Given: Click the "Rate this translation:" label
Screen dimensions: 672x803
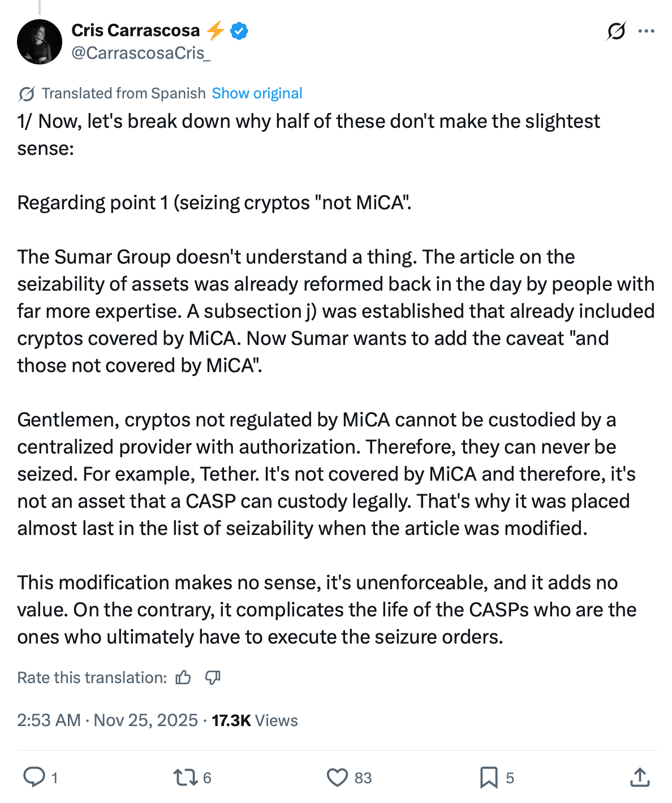Looking at the screenshot, I should [x=92, y=677].
